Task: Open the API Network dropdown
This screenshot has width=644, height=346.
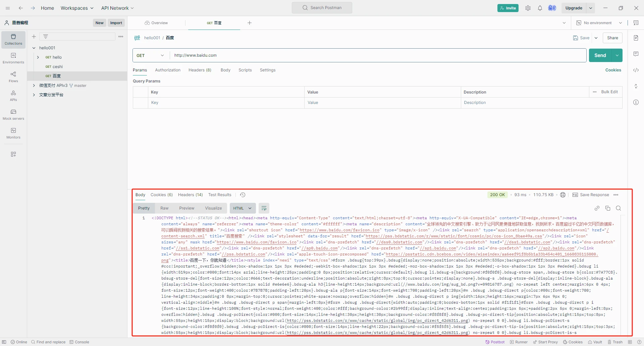Action: pos(117,8)
